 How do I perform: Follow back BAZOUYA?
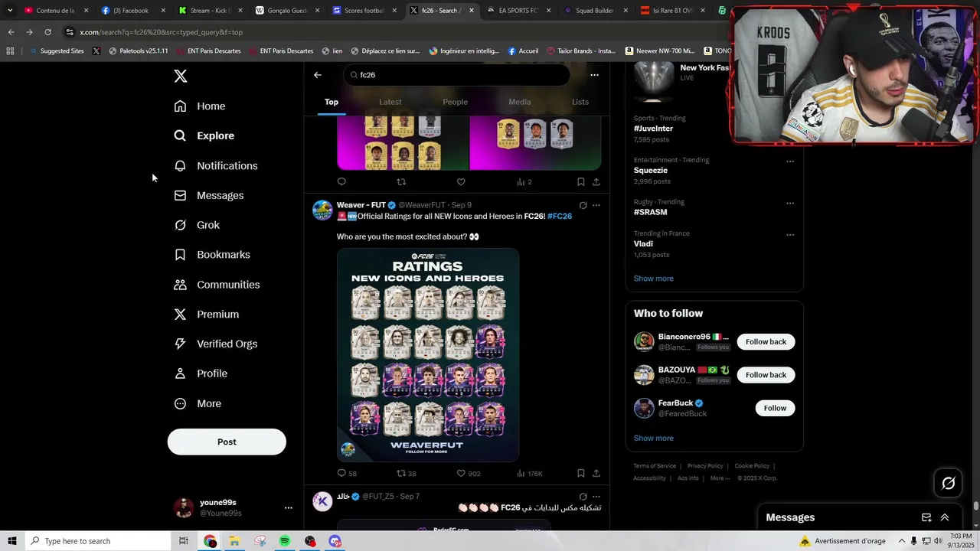pos(766,375)
